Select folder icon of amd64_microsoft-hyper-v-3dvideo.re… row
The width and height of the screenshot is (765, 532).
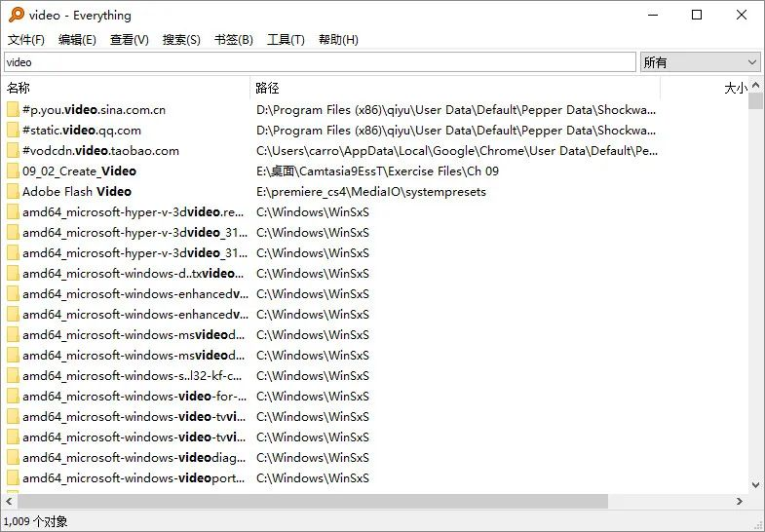pyautogui.click(x=13, y=212)
